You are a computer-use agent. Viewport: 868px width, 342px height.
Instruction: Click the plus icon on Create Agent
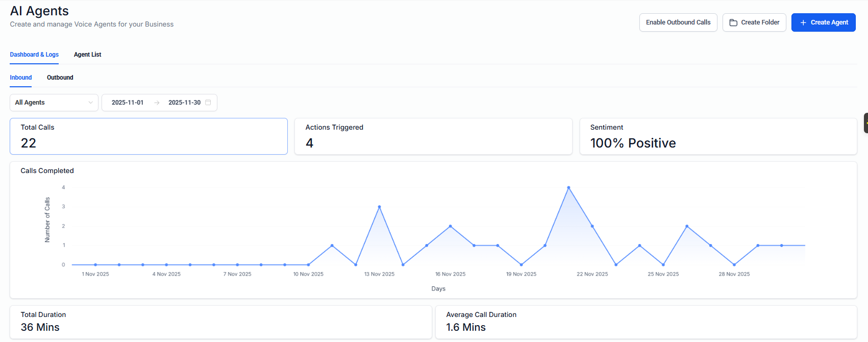803,22
